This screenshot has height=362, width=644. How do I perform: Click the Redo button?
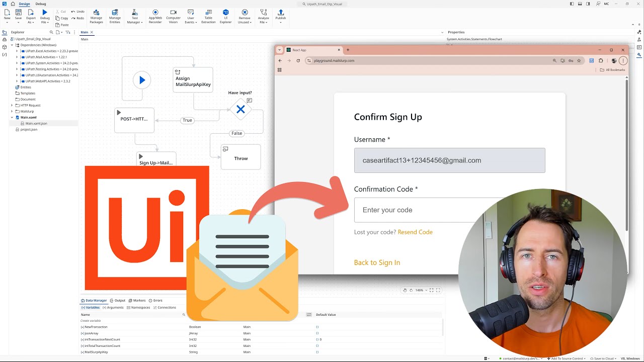tap(78, 18)
